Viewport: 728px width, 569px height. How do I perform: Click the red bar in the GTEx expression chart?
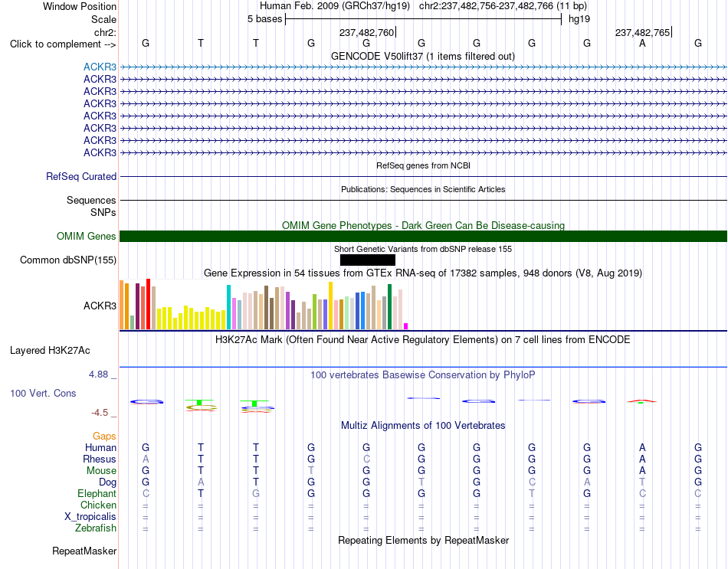click(x=148, y=304)
